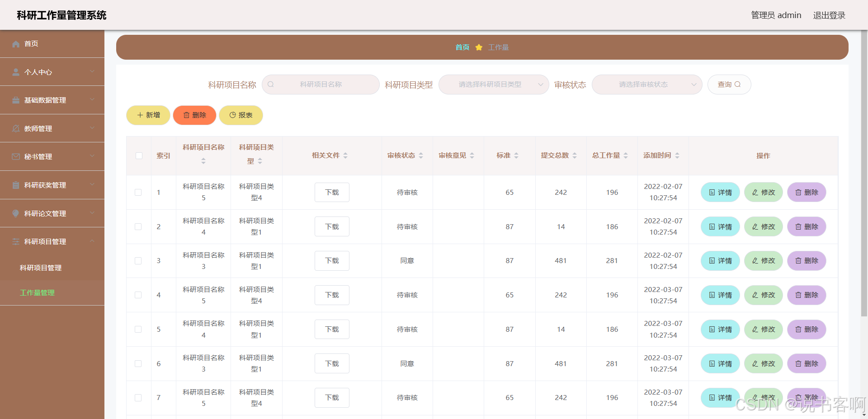Open the 审核状态 filter dropdown

[x=646, y=85]
